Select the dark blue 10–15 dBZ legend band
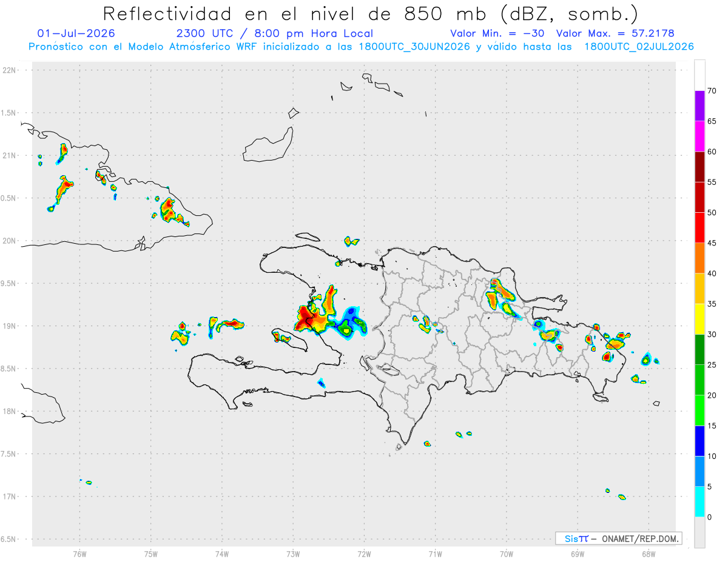The width and height of the screenshot is (728, 562). click(x=699, y=441)
